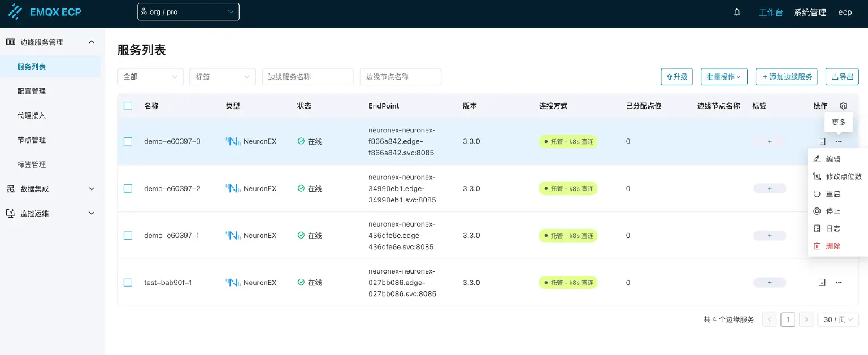Open the notification bell
The width and height of the screenshot is (868, 355).
pos(736,11)
